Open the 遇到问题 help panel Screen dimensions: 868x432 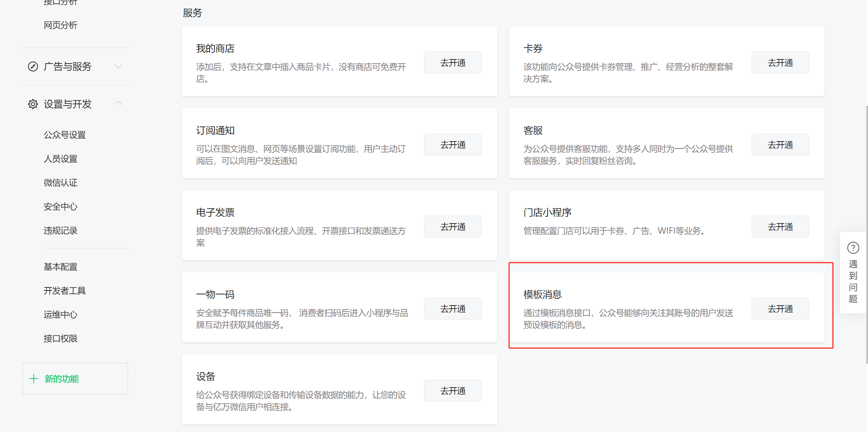(x=853, y=281)
